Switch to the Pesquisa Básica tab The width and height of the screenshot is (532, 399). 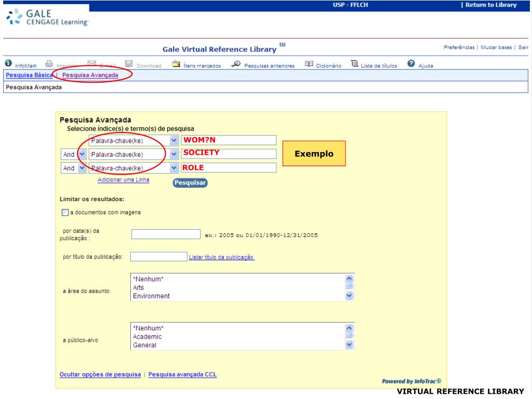click(x=29, y=75)
